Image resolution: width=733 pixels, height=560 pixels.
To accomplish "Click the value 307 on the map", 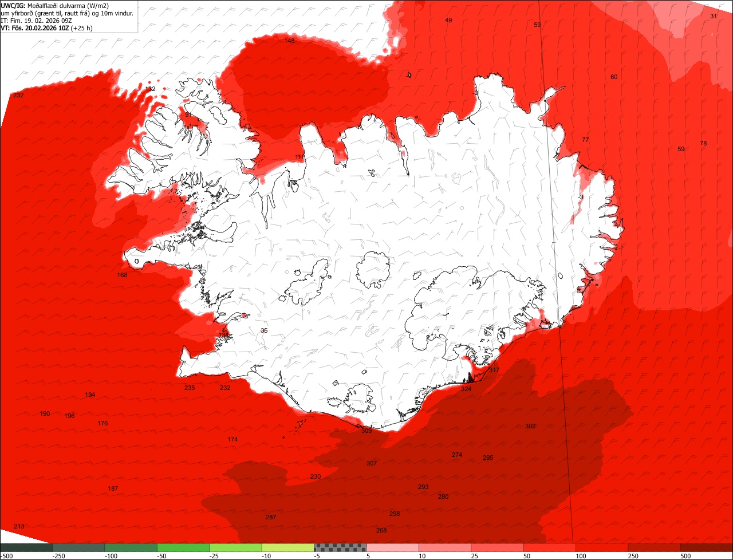I will pyautogui.click(x=372, y=463).
